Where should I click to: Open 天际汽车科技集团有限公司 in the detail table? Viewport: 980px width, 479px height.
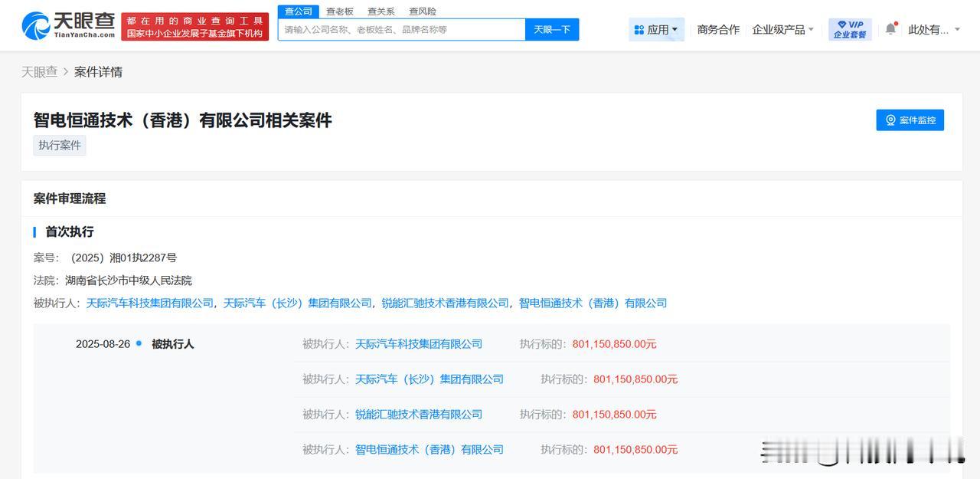419,344
